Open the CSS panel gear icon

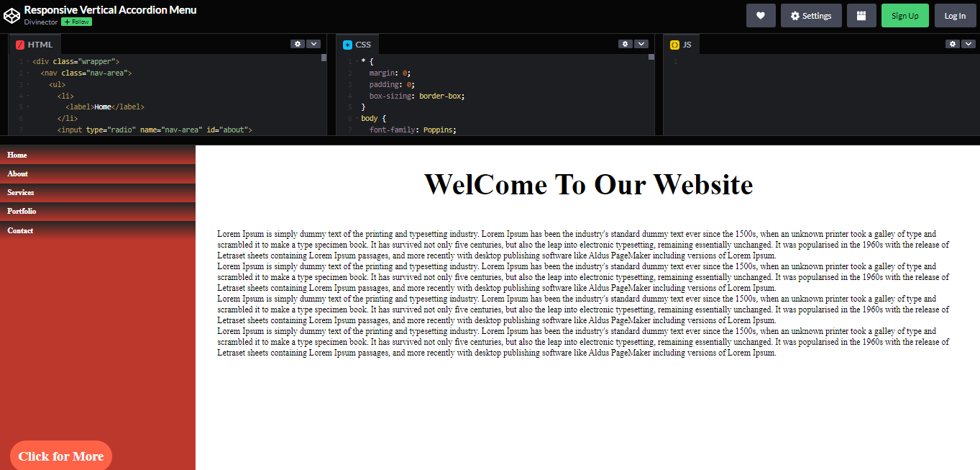click(x=624, y=43)
